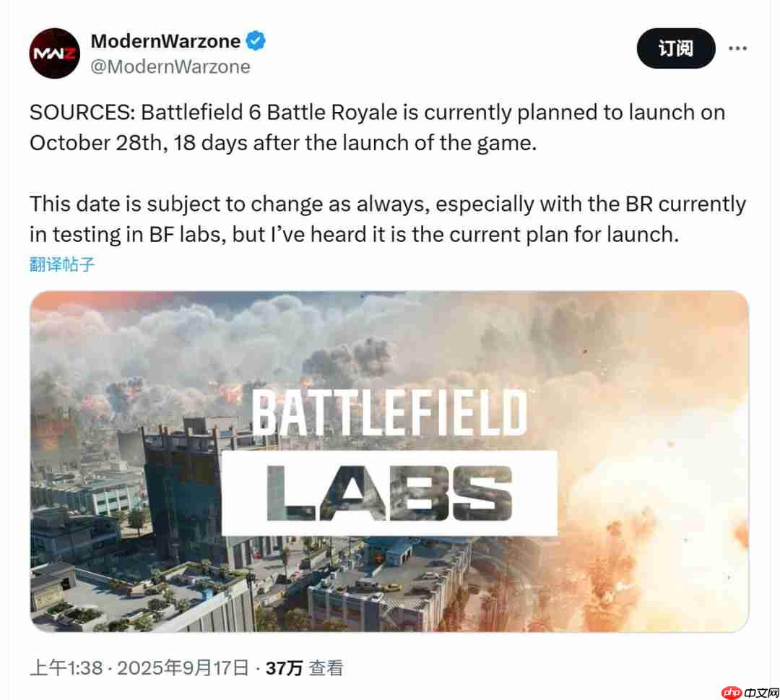Screen dimensions: 780x700
Task: Open the three-dot more options menu
Action: pyautogui.click(x=738, y=47)
